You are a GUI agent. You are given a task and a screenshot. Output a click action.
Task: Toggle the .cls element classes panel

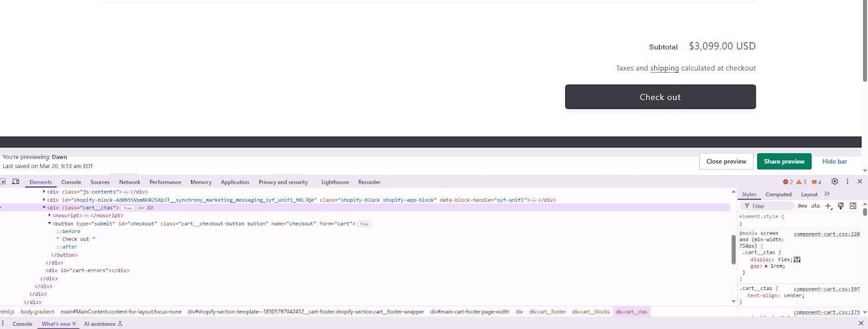815,206
